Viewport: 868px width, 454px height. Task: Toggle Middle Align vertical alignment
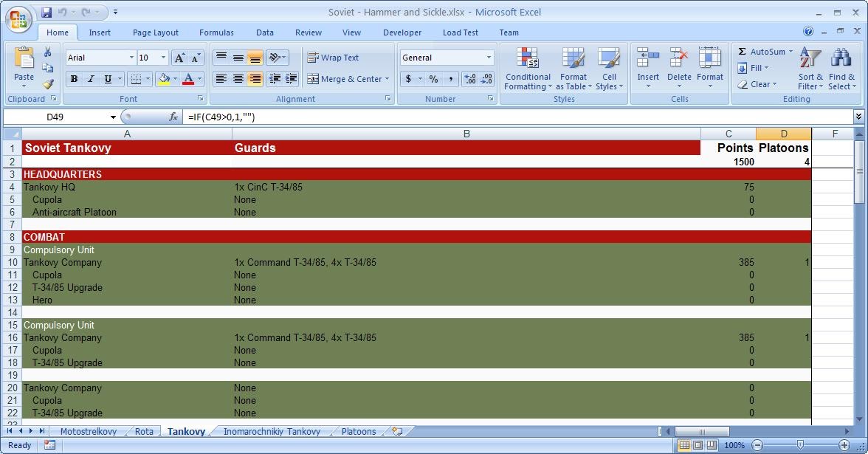point(238,58)
